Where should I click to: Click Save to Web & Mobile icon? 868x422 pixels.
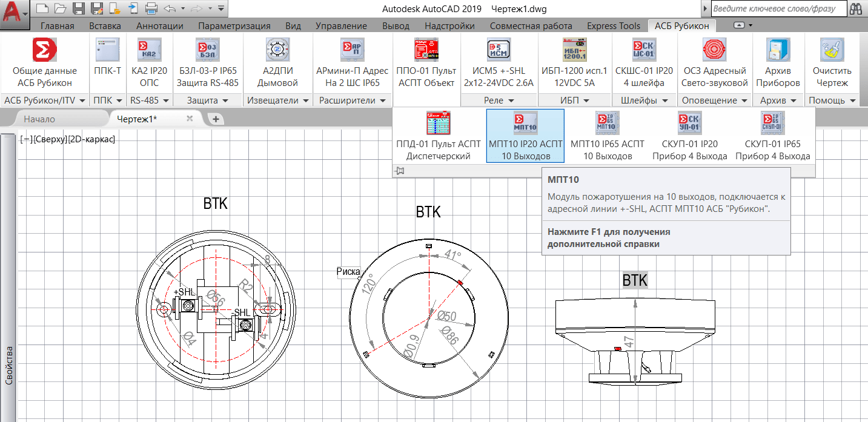pos(133,8)
